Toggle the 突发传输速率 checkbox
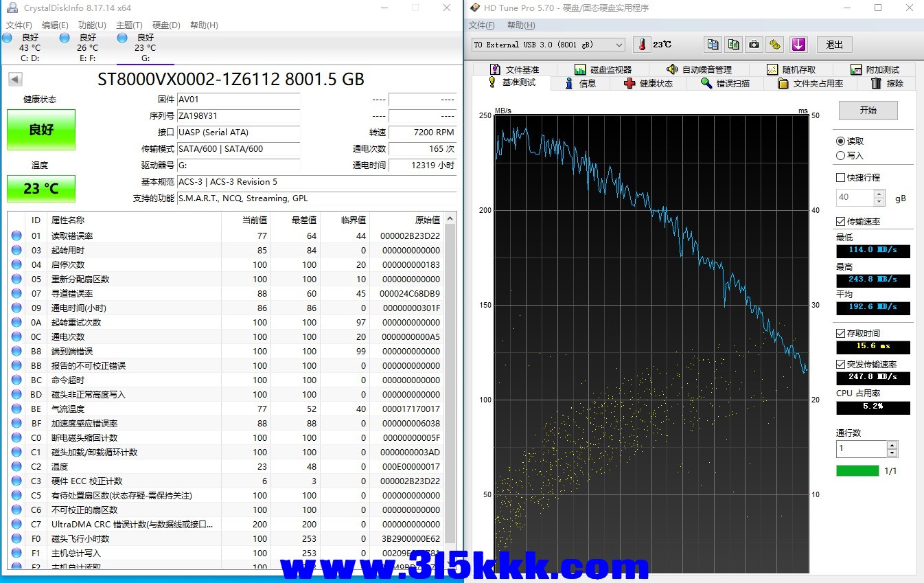 [841, 364]
